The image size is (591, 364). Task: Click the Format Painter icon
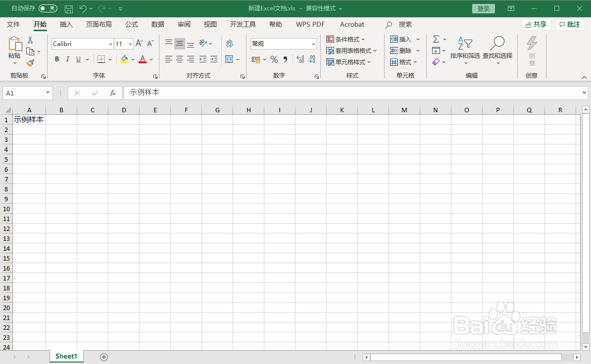click(30, 63)
